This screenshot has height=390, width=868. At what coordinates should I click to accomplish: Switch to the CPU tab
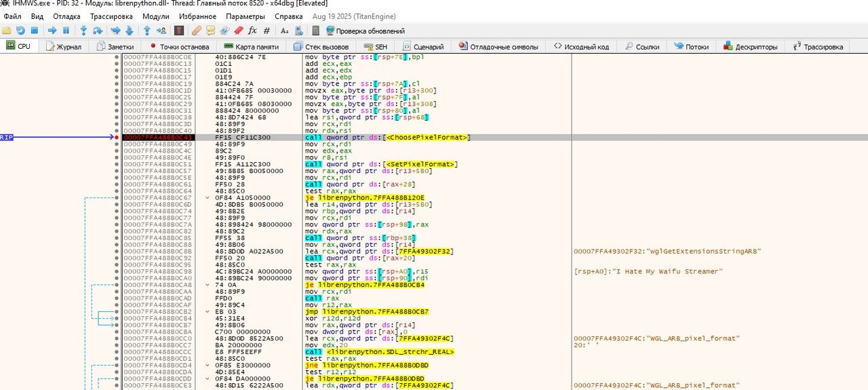(x=18, y=47)
